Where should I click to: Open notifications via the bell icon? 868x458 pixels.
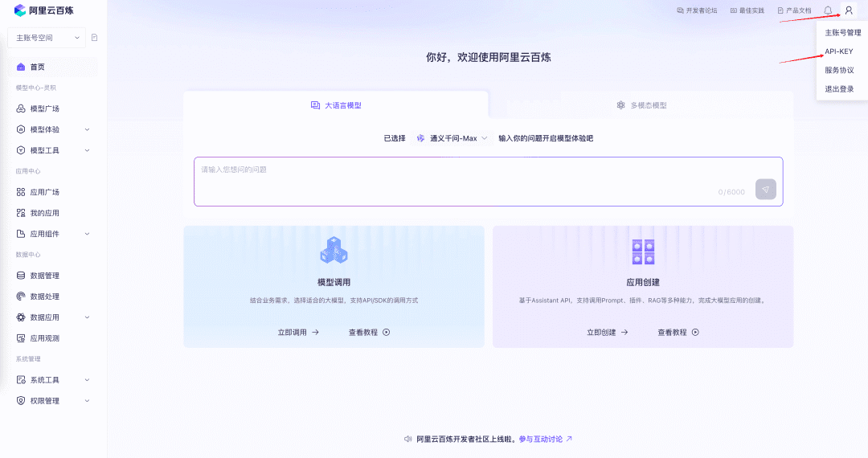coord(828,10)
